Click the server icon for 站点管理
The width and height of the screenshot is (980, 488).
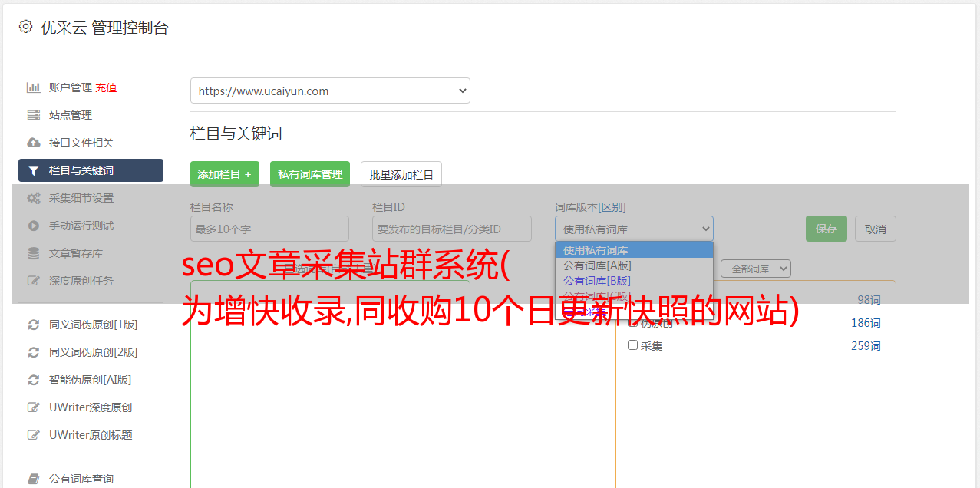pyautogui.click(x=34, y=115)
